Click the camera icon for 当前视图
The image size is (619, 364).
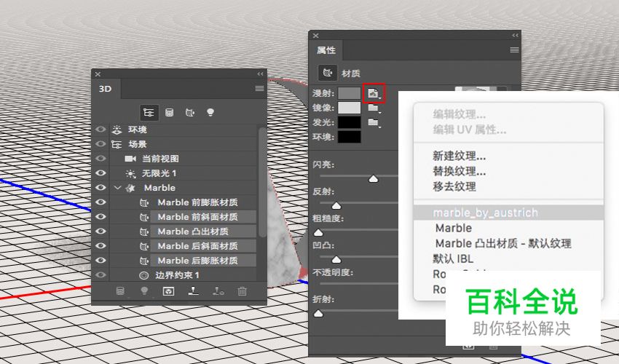click(130, 159)
